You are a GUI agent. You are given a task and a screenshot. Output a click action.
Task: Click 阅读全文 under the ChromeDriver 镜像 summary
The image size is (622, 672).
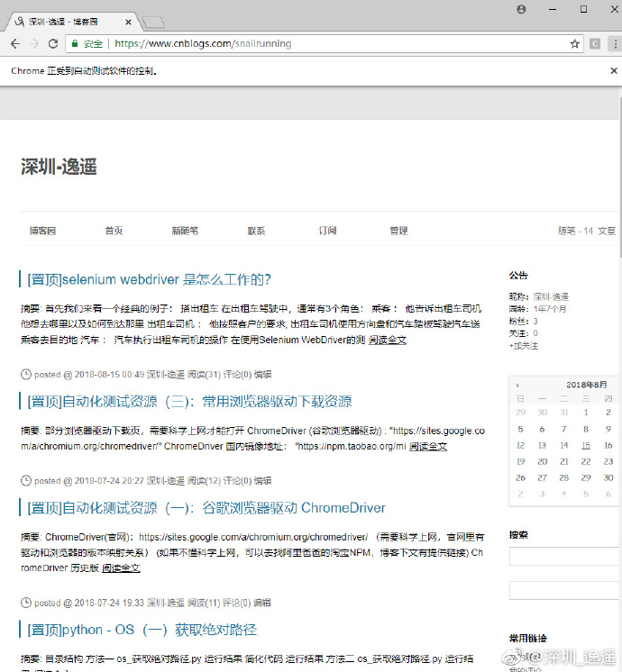tap(428, 446)
